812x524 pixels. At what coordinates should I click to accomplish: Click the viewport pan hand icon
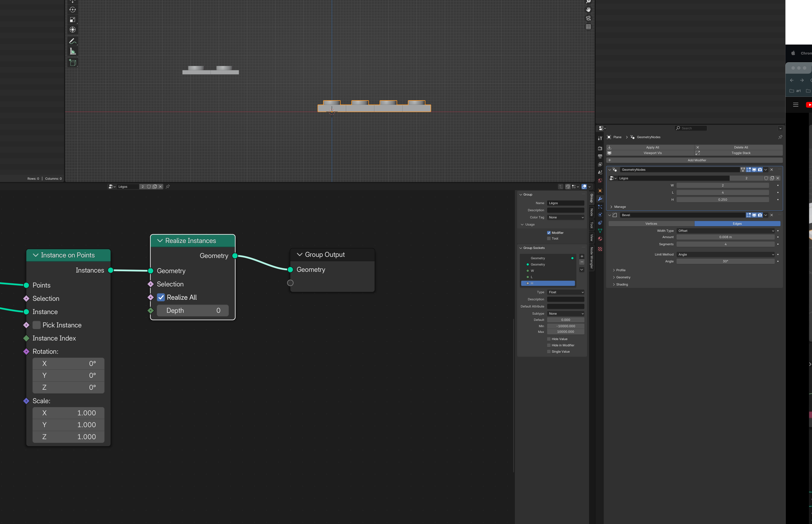pos(588,9)
